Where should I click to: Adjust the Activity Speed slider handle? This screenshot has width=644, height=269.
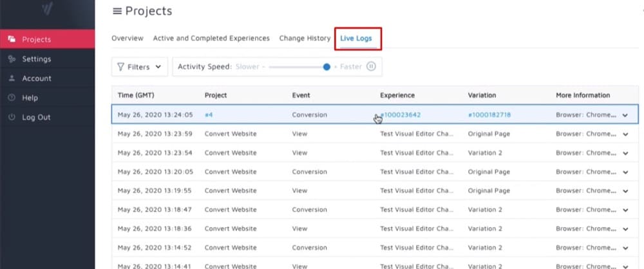[x=327, y=66]
